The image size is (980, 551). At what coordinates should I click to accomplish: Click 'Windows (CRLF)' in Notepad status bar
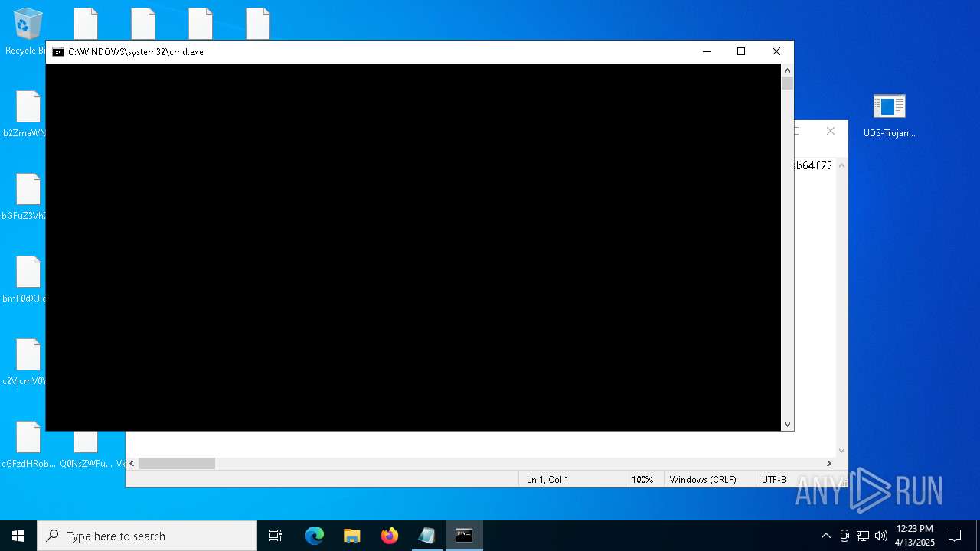(703, 480)
